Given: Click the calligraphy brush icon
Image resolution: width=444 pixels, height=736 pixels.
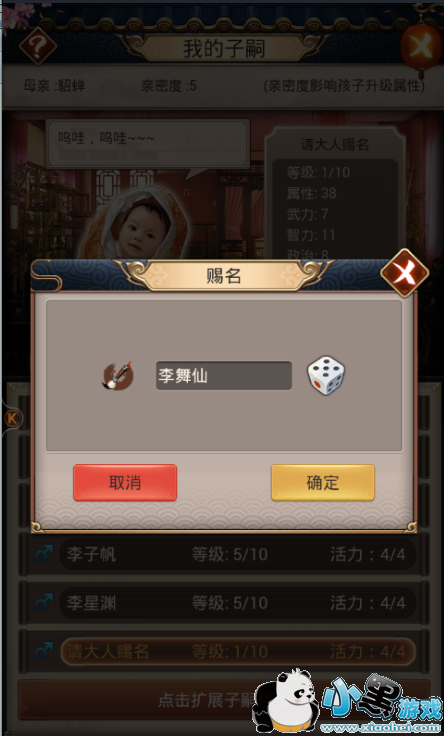Looking at the screenshot, I should [117, 376].
